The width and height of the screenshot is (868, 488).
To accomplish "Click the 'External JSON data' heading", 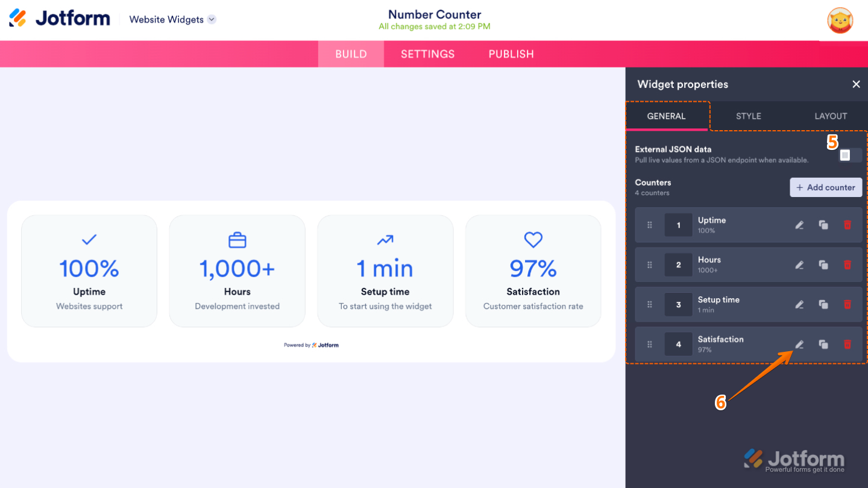I will point(673,149).
